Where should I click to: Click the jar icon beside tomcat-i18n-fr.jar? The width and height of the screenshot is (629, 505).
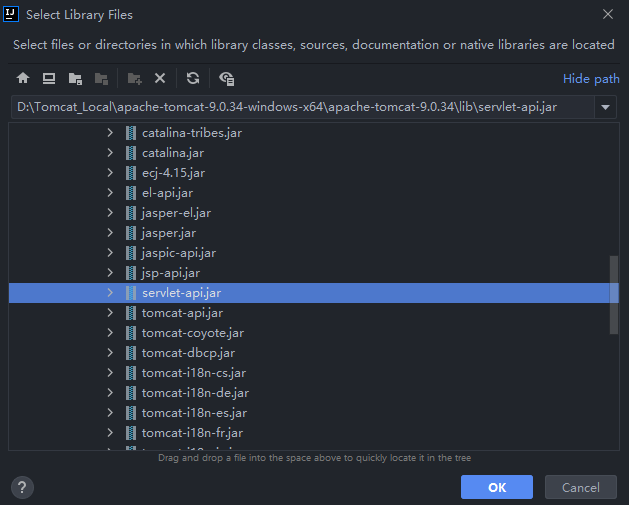click(x=131, y=433)
